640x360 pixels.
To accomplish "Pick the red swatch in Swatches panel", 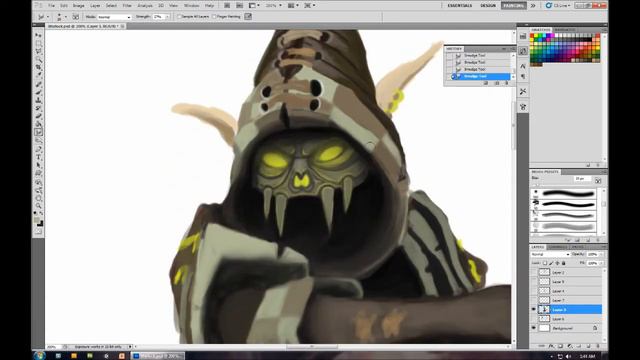I will (532, 36).
